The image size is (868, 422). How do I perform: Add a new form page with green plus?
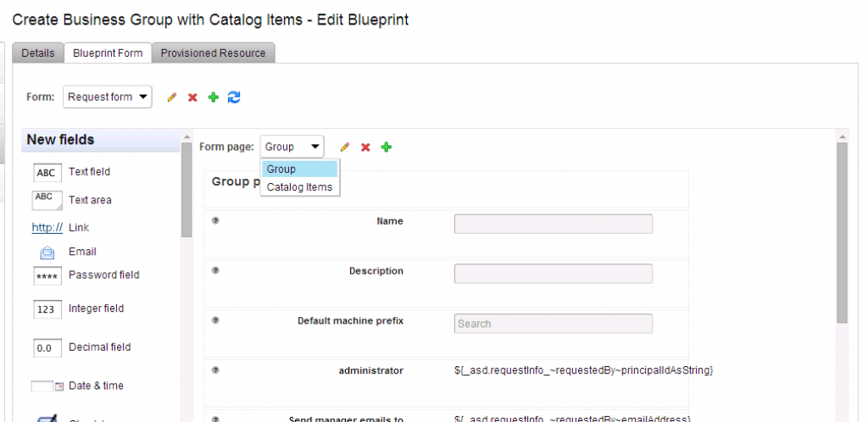(387, 147)
